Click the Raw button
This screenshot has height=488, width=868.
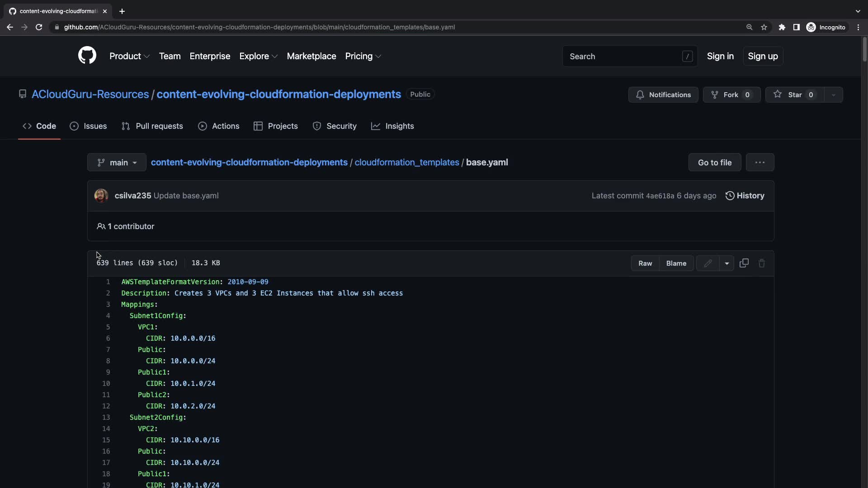click(645, 263)
